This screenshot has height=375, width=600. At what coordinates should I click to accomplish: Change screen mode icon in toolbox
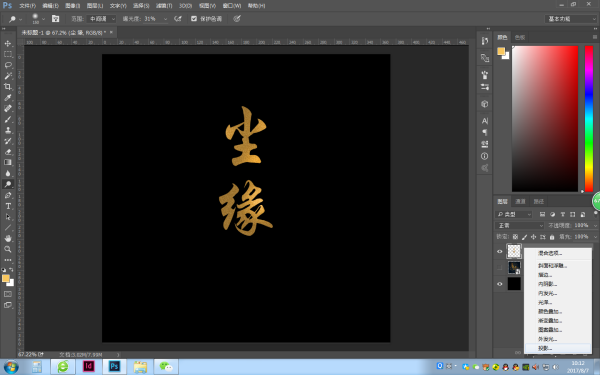pos(8,305)
